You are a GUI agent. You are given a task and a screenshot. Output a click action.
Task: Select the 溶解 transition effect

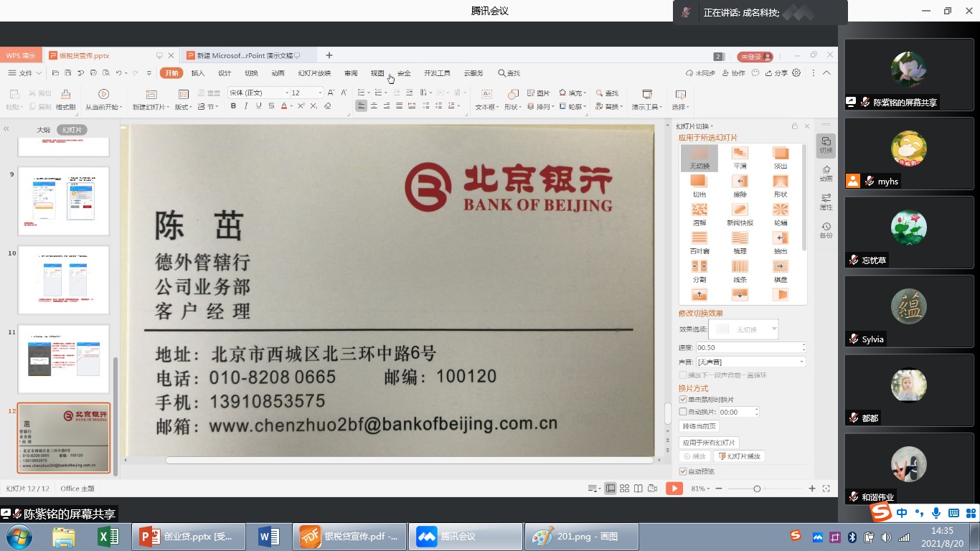click(699, 215)
